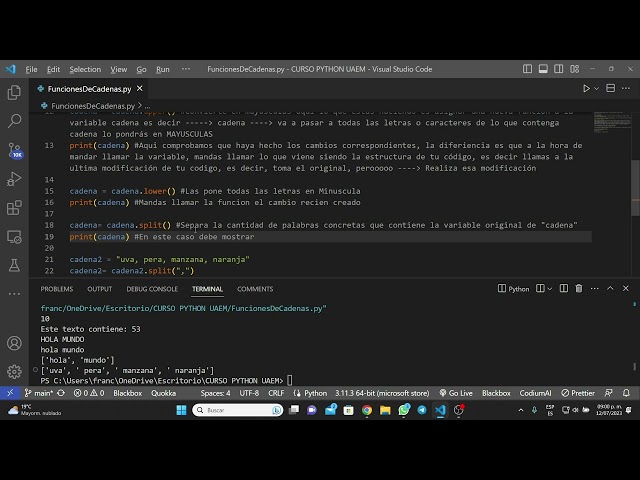
Task: Click CodiumAI status bar item
Action: pyautogui.click(x=535, y=393)
